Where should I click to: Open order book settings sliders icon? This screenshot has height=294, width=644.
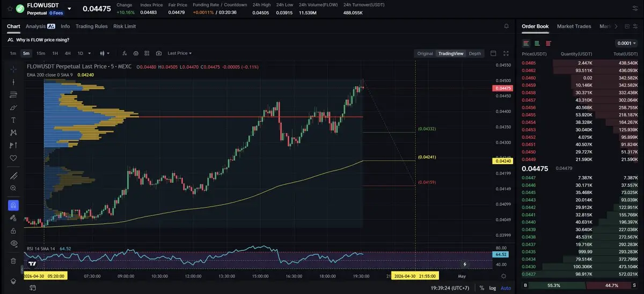[636, 26]
